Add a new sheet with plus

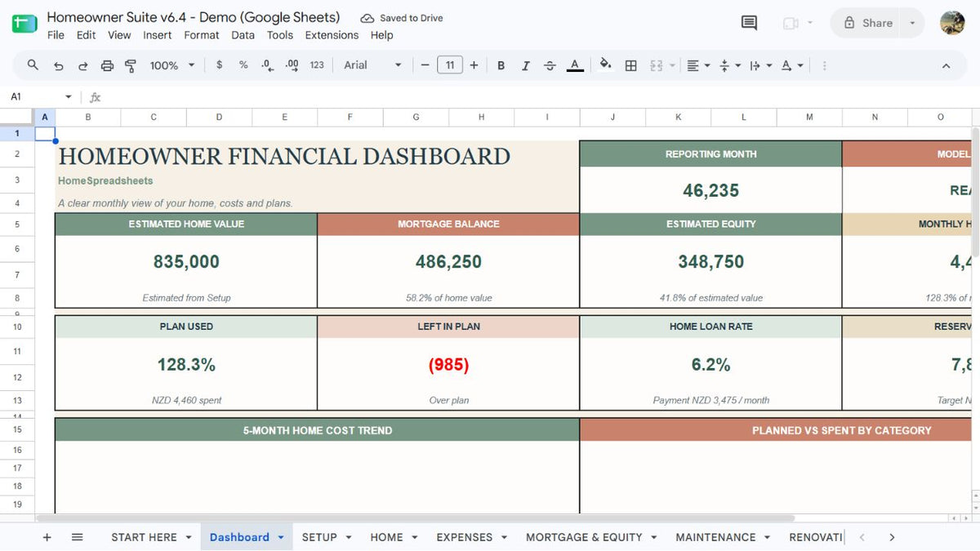click(47, 537)
